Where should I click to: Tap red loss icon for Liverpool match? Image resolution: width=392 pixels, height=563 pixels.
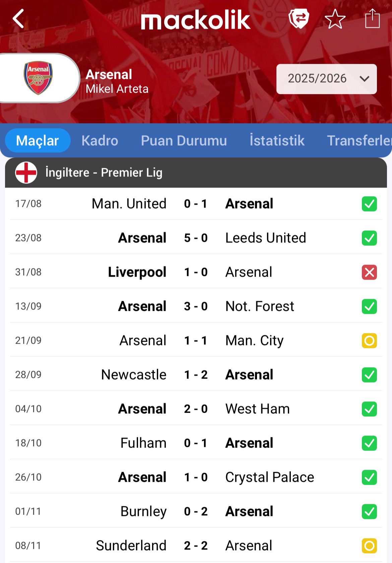click(369, 272)
